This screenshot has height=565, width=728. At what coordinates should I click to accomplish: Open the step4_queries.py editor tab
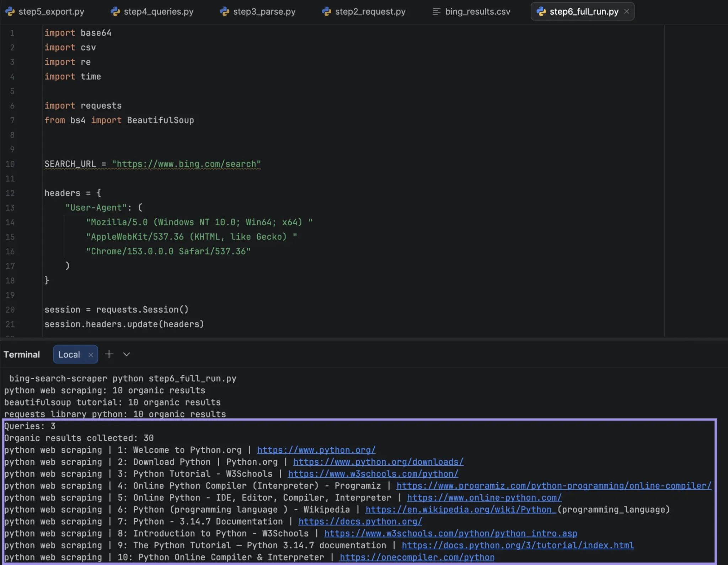pos(152,11)
